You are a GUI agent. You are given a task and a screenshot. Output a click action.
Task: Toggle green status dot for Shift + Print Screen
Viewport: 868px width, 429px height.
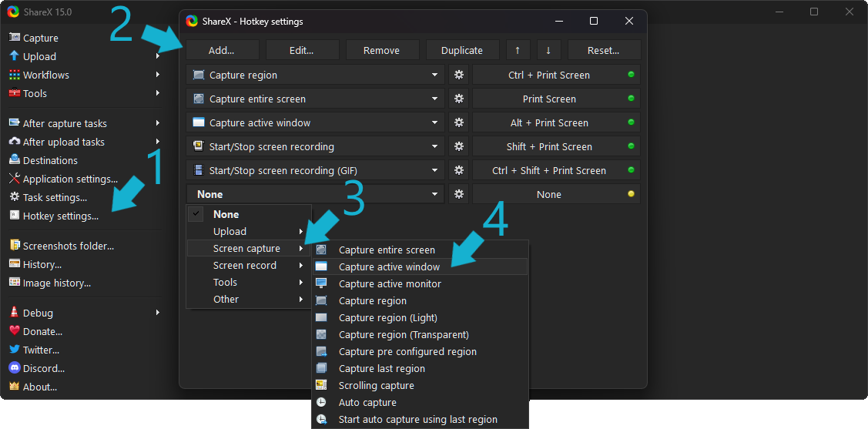631,146
